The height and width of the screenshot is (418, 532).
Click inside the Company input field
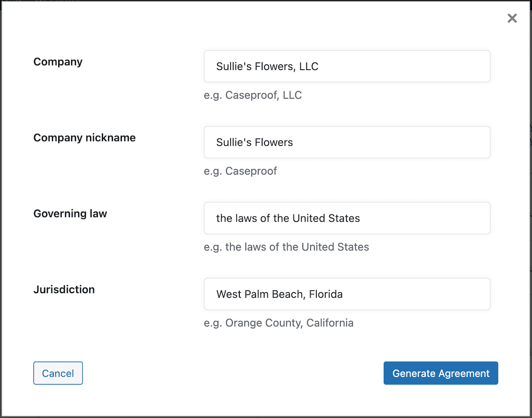(x=347, y=66)
